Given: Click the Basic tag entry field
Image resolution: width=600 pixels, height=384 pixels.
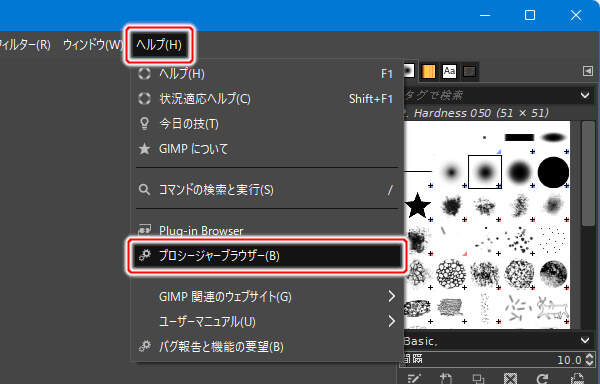Looking at the screenshot, I should click(490, 340).
